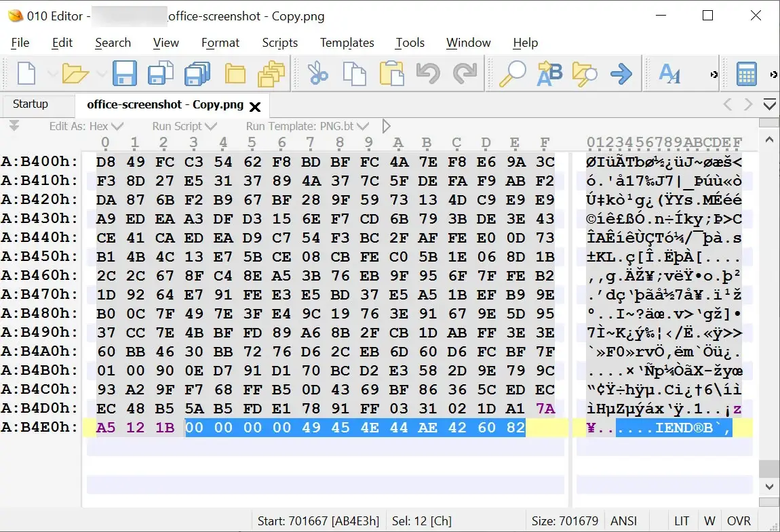Toggle LIT endian setting in status bar

tap(682, 520)
